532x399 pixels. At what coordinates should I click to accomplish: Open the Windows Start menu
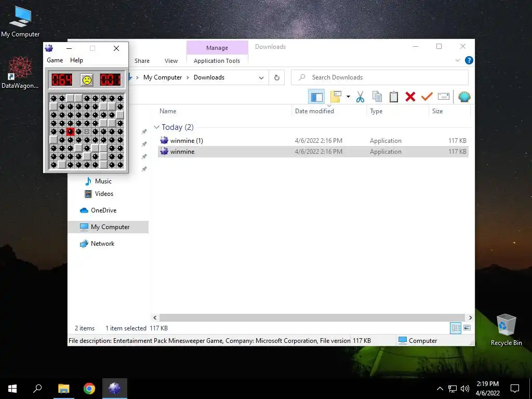point(12,389)
